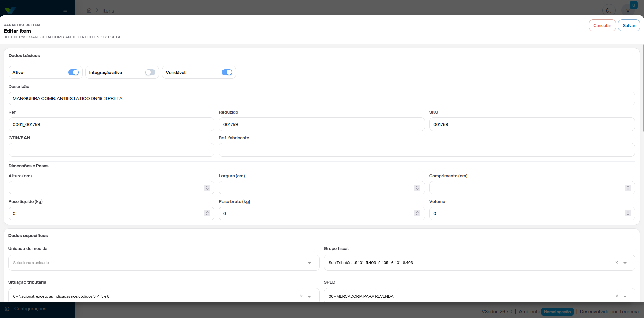The width and height of the screenshot is (644, 318).
Task: Use the Peso bruto spinner arrows
Action: tap(417, 213)
